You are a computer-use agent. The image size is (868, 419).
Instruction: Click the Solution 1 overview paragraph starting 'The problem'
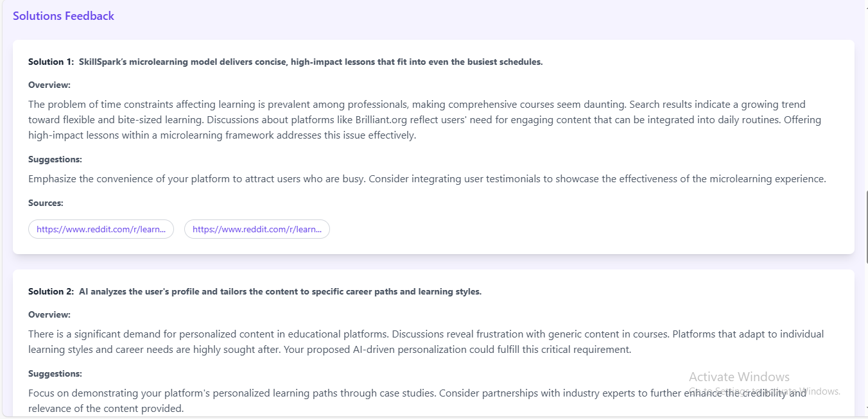tap(425, 120)
